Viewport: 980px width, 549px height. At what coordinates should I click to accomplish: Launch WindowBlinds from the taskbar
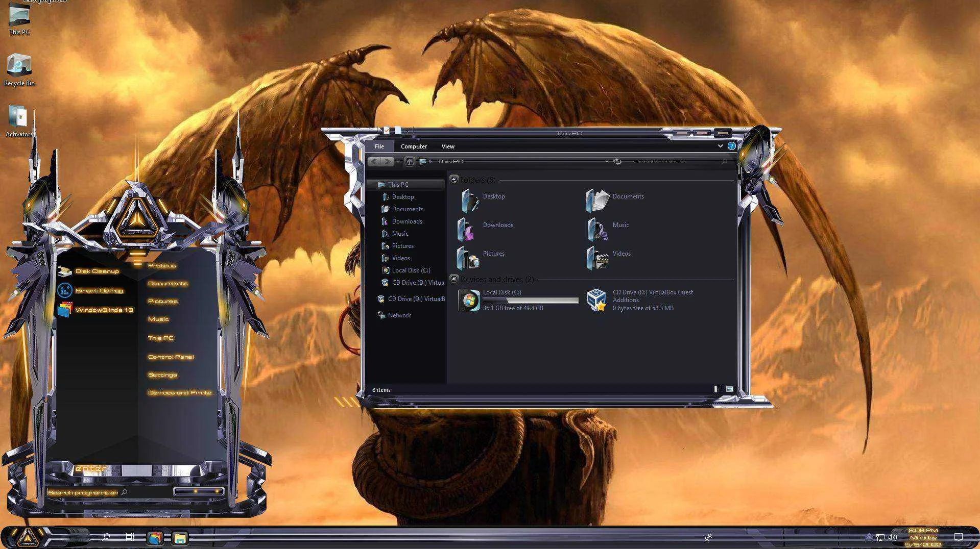(x=155, y=538)
